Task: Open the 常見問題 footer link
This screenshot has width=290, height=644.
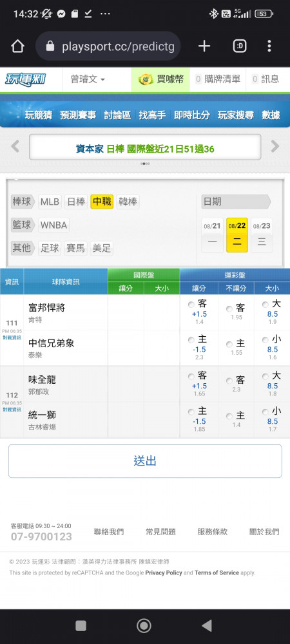Action: pyautogui.click(x=160, y=532)
